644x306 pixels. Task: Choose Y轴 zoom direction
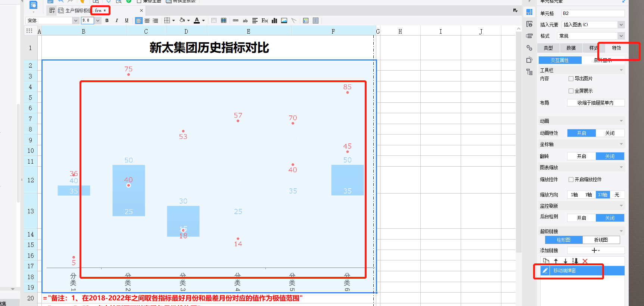(588, 195)
